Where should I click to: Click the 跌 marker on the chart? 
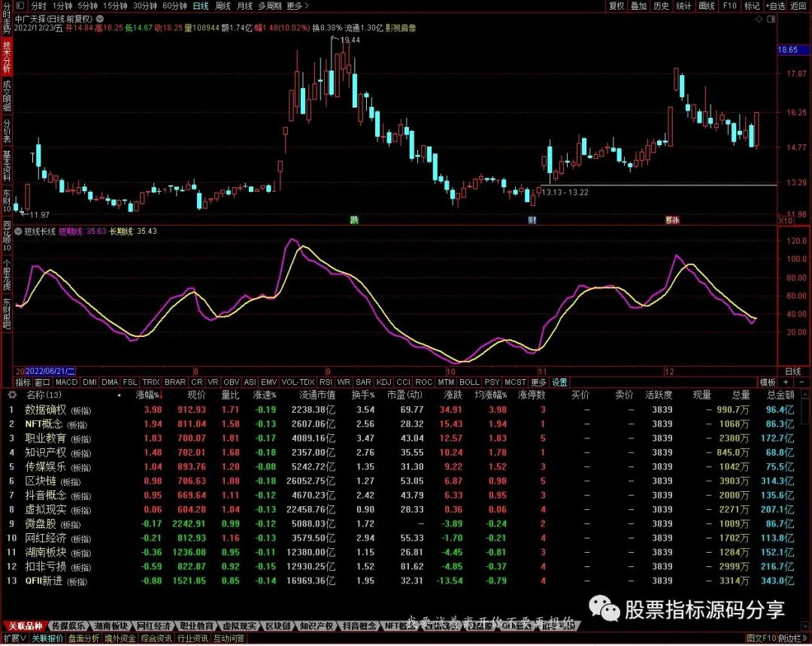pos(354,220)
